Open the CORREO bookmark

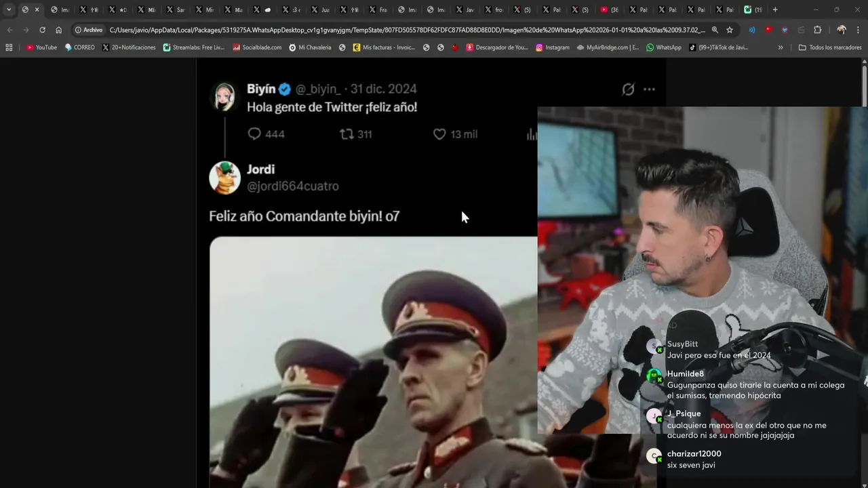pos(79,47)
